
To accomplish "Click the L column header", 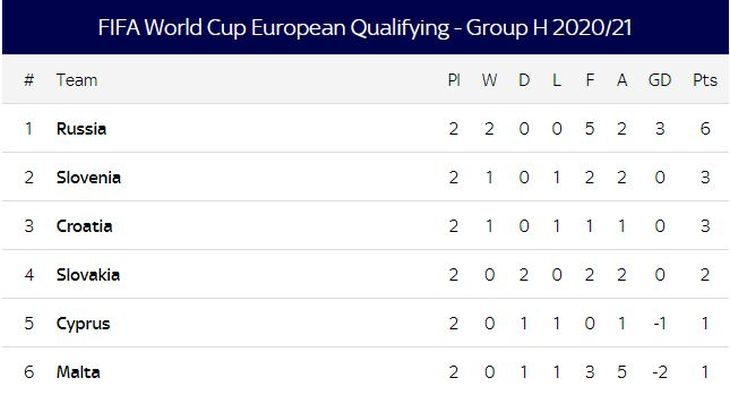I will coord(556,80).
